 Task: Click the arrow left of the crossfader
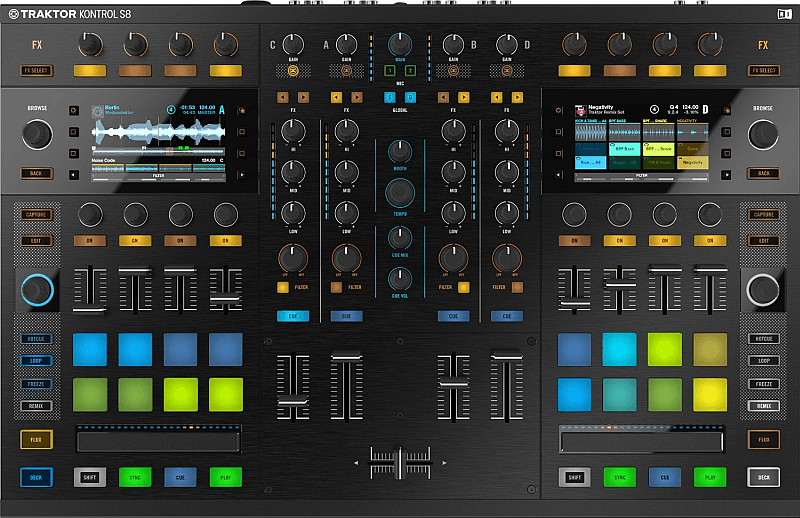355,464
